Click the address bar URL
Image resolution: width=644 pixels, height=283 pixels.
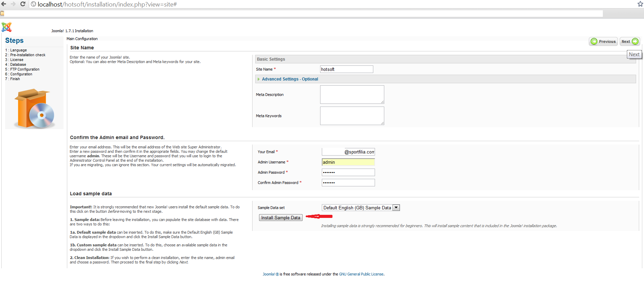click(107, 4)
